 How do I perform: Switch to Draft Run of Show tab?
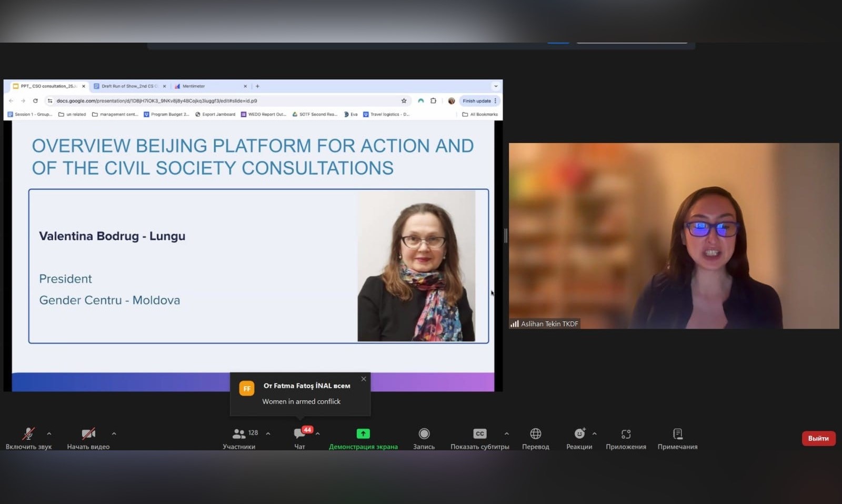pos(127,86)
